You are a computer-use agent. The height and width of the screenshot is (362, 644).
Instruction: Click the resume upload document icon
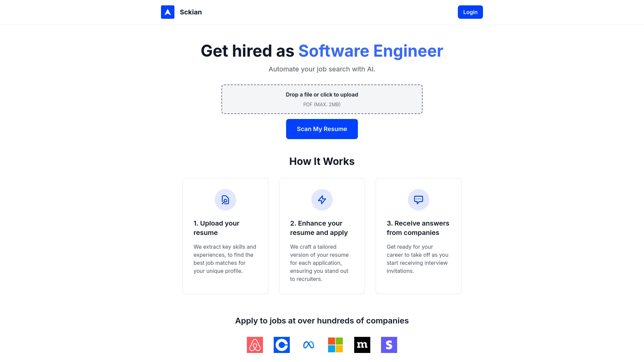pyautogui.click(x=225, y=199)
